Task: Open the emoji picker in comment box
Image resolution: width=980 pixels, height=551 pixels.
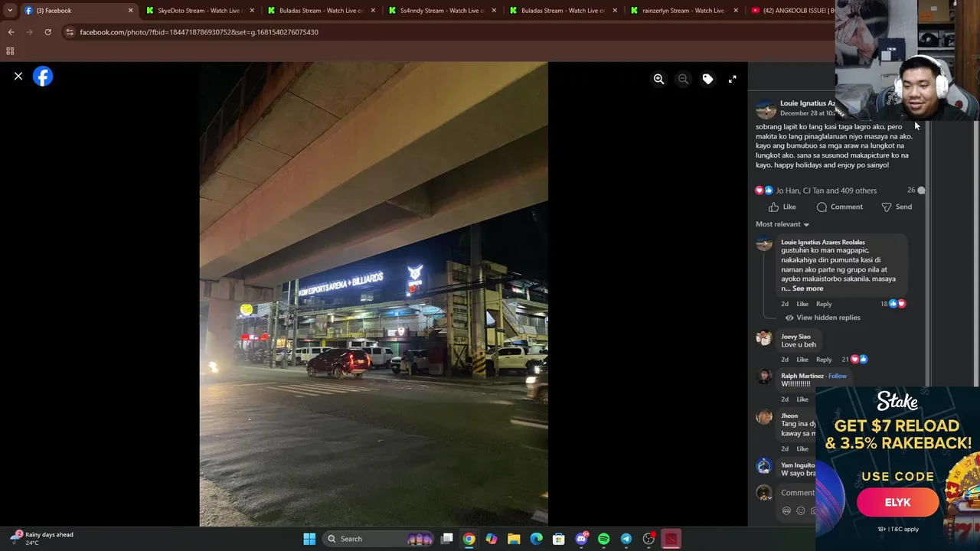Action: (801, 511)
